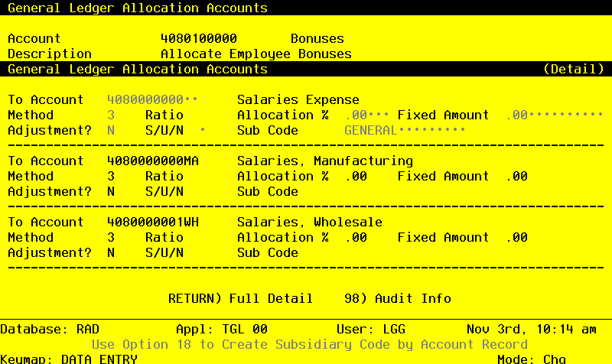
Task: Click Mode: Chg status indicator
Action: pos(532,359)
